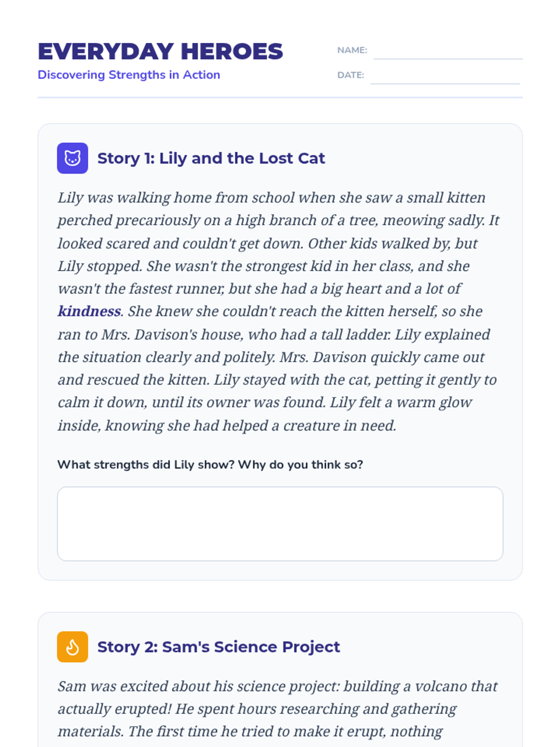This screenshot has height=747, width=560.
Task: Click the "EVERYDAY HEROES" title
Action: tap(160, 51)
